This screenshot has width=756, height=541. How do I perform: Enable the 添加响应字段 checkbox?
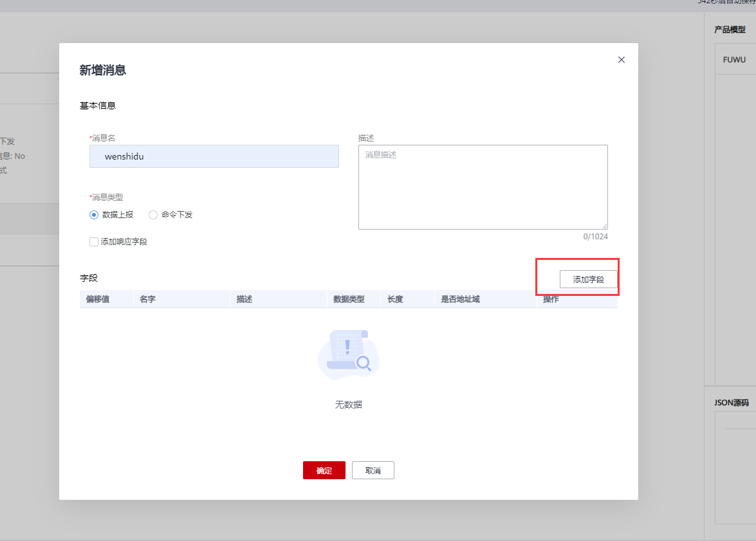94,242
